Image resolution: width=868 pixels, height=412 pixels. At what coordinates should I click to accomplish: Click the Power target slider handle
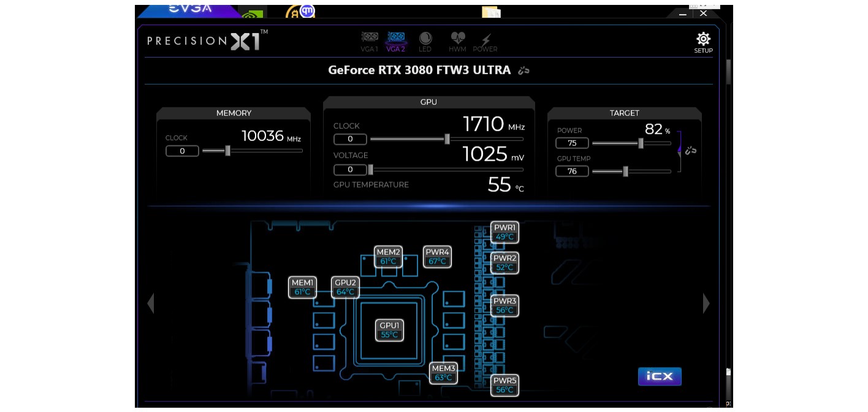(x=641, y=143)
